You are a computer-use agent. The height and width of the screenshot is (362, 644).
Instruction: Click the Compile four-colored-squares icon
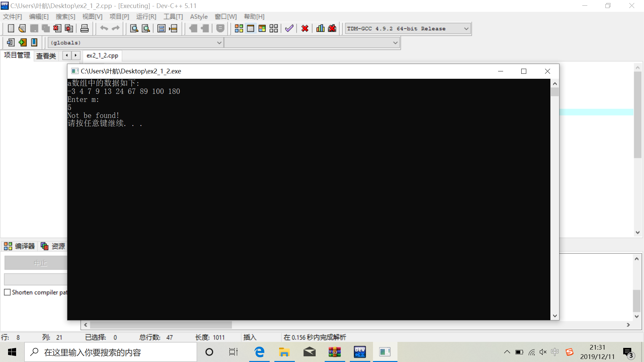pos(239,28)
